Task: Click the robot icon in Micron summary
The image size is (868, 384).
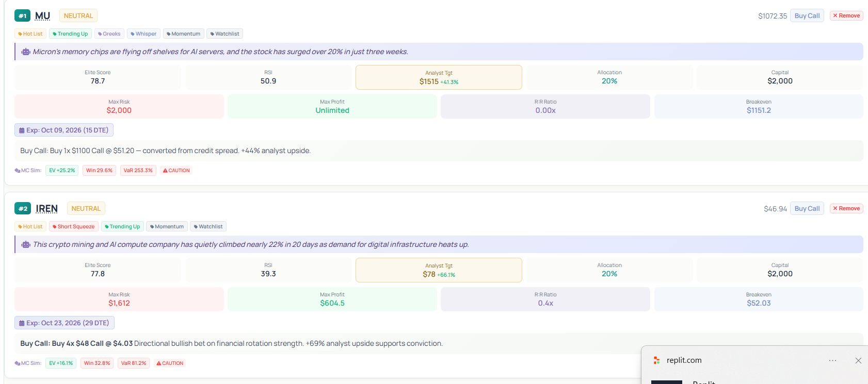Action: click(26, 52)
